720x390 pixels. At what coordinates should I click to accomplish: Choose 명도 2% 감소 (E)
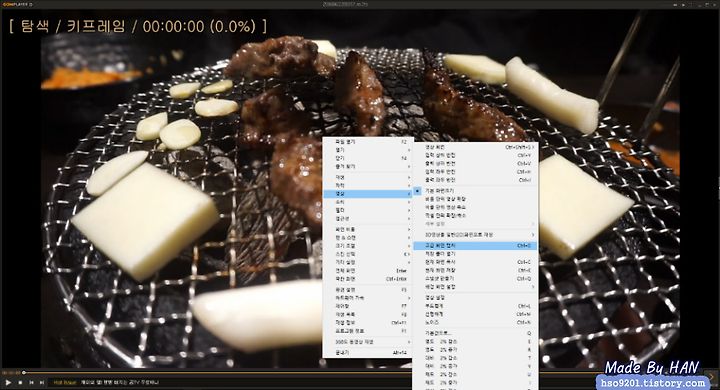point(475,342)
